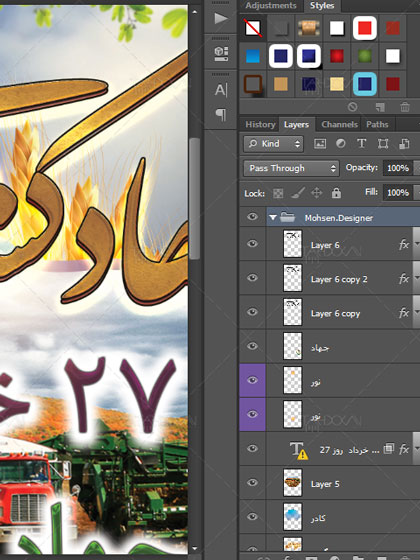Open Pass Through blend mode dropdown

tap(291, 168)
